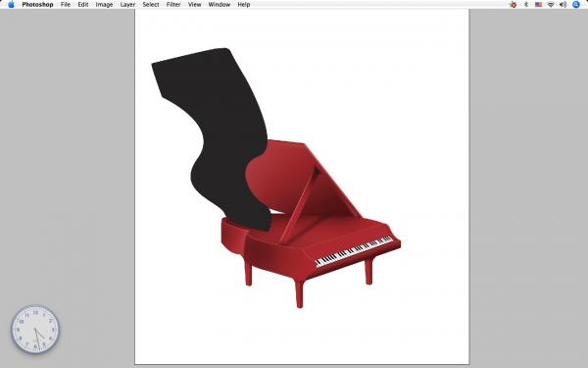This screenshot has width=588, height=368.
Task: Open Spotlight search
Action: 576,5
